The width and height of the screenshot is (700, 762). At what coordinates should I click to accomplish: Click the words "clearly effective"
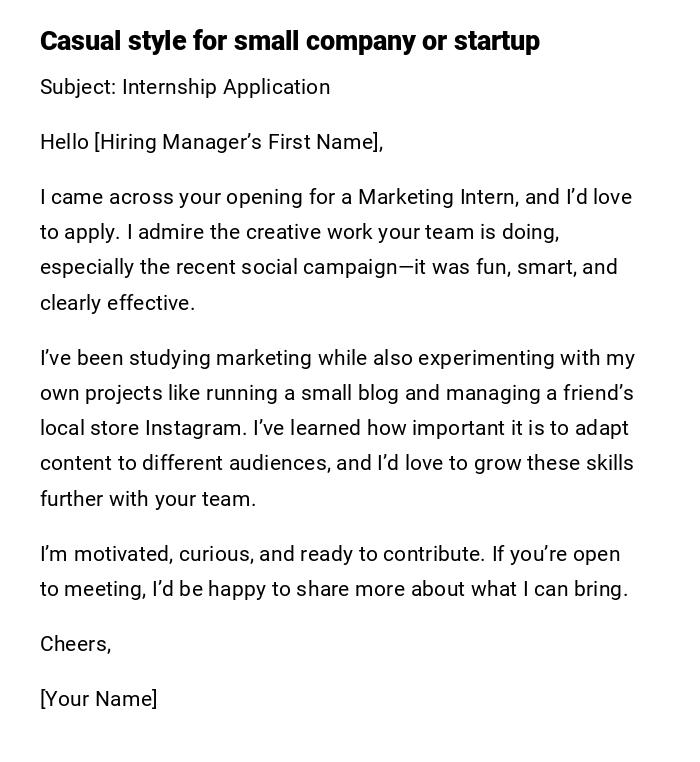pyautogui.click(x=115, y=303)
